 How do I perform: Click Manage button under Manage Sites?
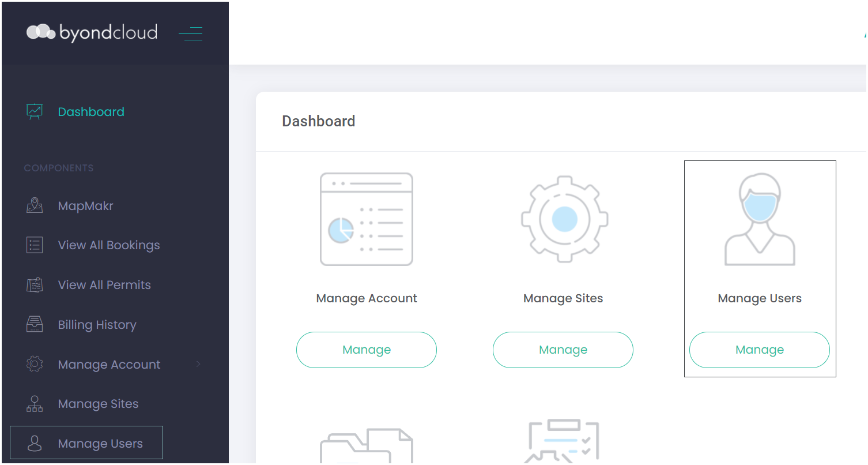coord(563,350)
